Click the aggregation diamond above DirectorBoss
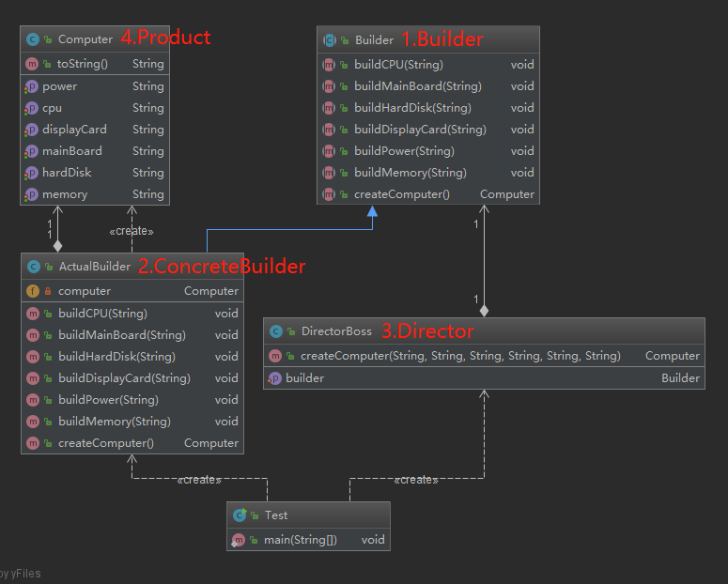The height and width of the screenshot is (584, 728). pos(485,311)
